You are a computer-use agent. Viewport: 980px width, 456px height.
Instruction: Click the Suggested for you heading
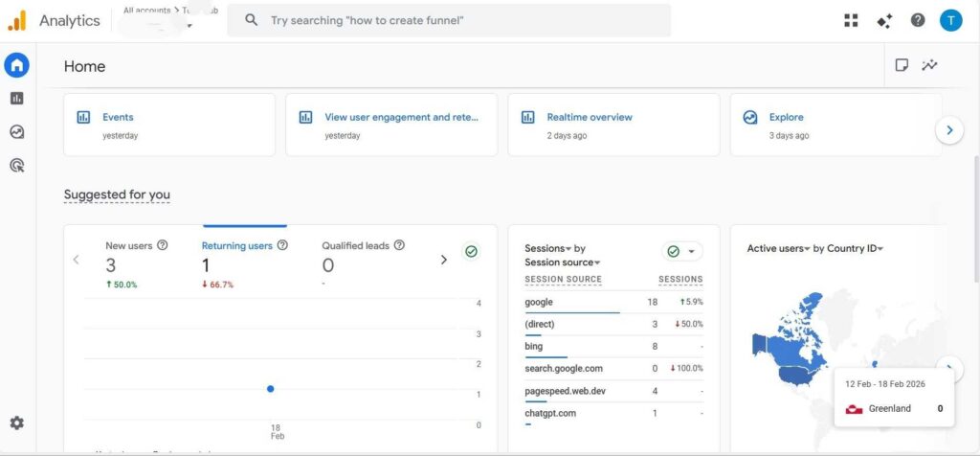(x=117, y=194)
